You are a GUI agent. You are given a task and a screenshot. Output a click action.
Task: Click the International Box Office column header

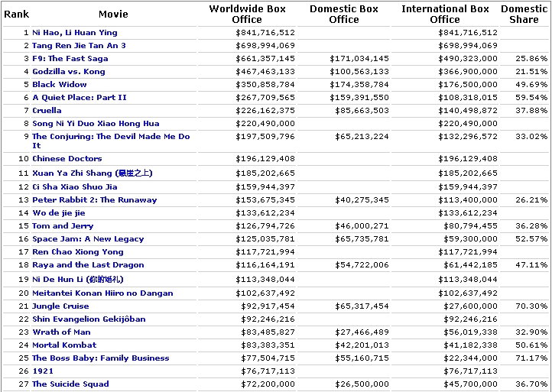pos(445,14)
